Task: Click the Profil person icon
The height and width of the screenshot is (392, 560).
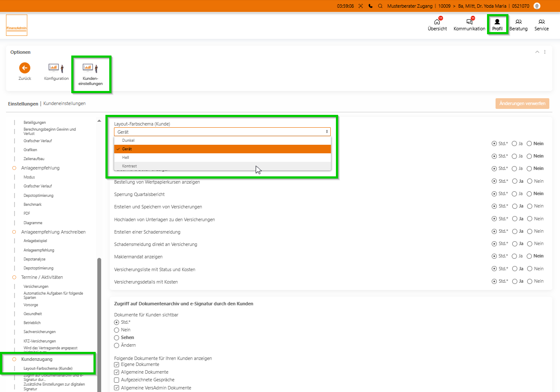Action: [497, 22]
